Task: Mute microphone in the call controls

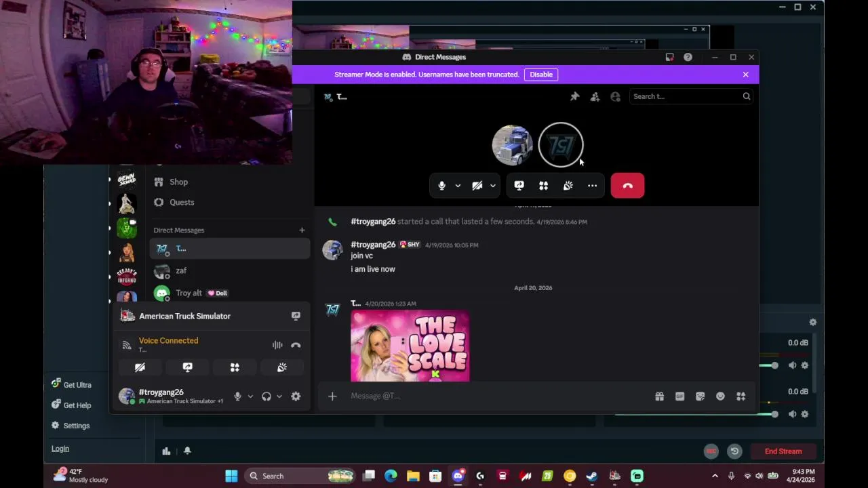Action: 441,186
